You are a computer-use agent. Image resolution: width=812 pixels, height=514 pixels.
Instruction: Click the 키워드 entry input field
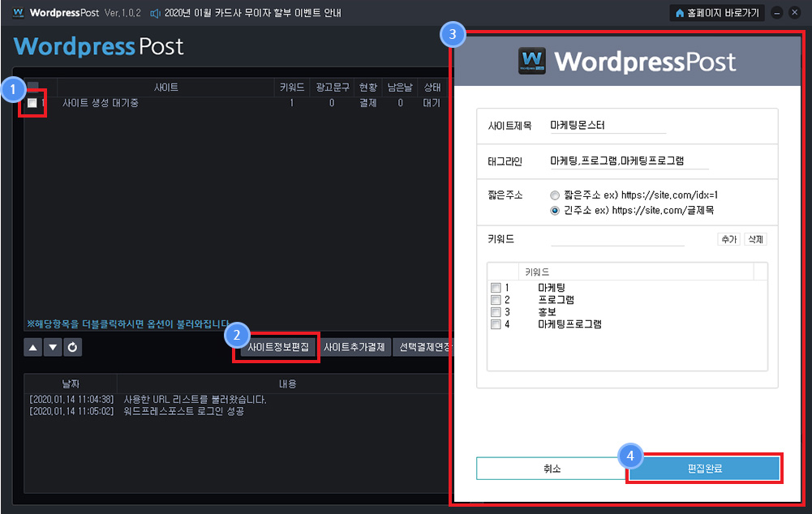click(618, 239)
